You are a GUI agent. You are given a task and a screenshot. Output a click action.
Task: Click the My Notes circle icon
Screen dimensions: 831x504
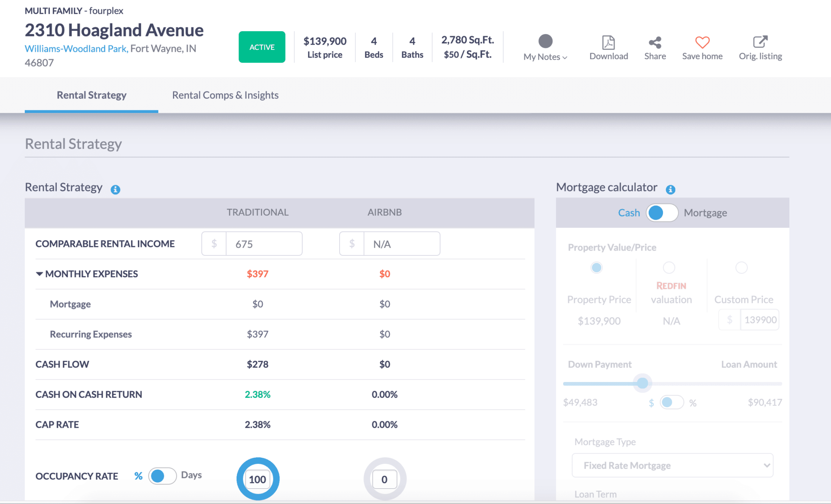(545, 41)
